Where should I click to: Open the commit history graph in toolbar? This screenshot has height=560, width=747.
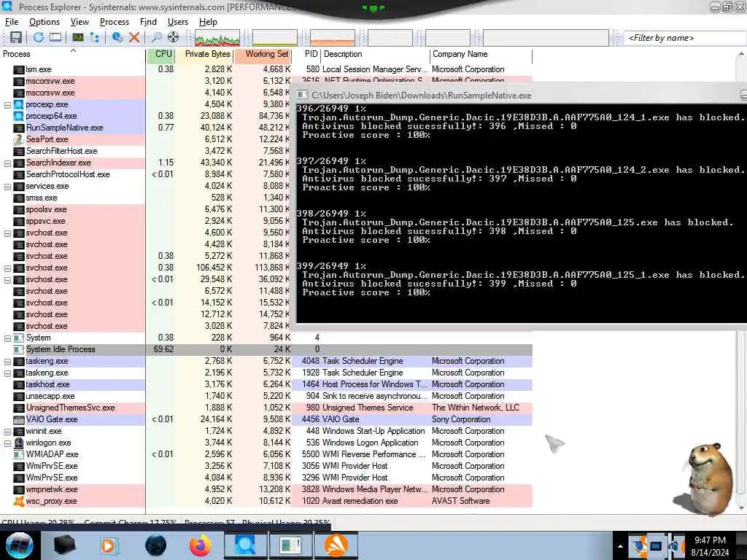(275, 38)
